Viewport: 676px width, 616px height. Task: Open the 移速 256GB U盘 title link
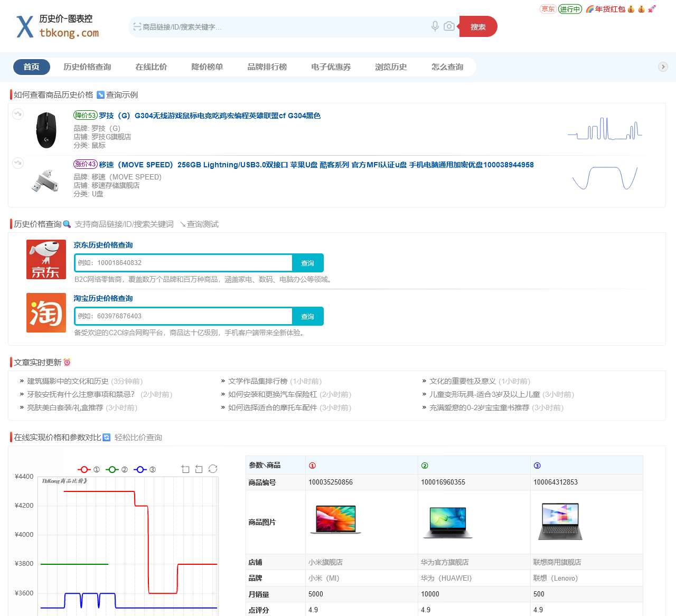click(x=316, y=165)
